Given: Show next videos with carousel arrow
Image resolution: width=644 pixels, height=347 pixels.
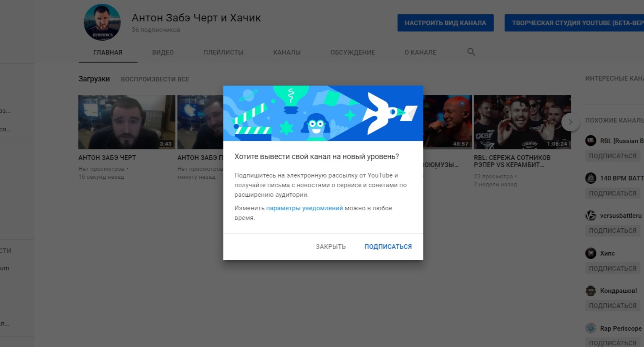Looking at the screenshot, I should (x=570, y=122).
